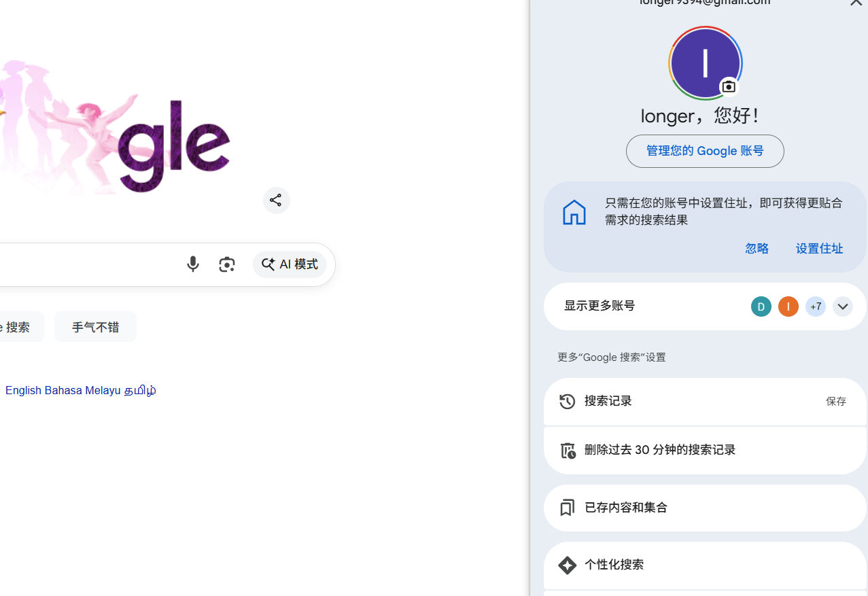Select the delete recent history icon
Image resolution: width=868 pixels, height=596 pixels.
(x=567, y=450)
